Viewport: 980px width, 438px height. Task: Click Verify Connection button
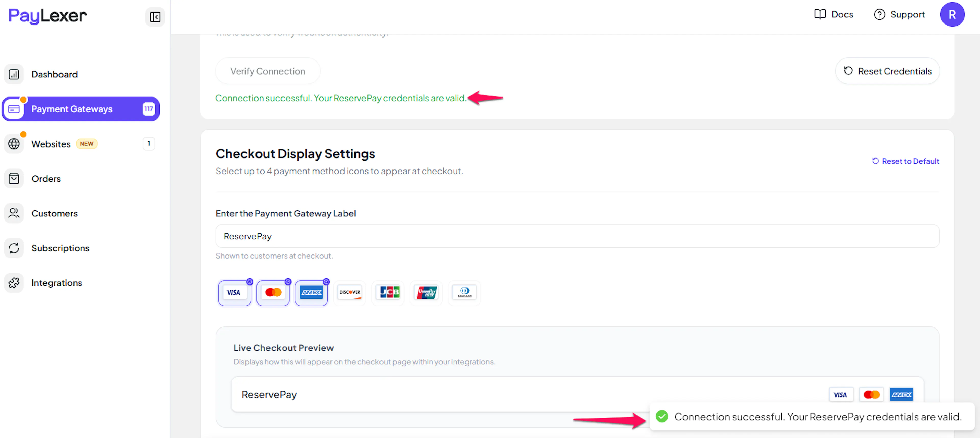click(x=268, y=71)
